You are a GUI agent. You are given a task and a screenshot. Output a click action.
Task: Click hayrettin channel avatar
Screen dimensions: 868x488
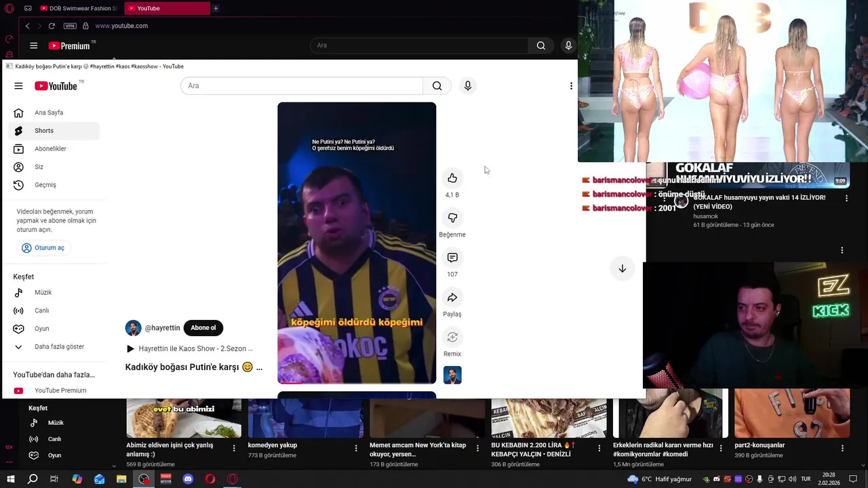pyautogui.click(x=134, y=328)
